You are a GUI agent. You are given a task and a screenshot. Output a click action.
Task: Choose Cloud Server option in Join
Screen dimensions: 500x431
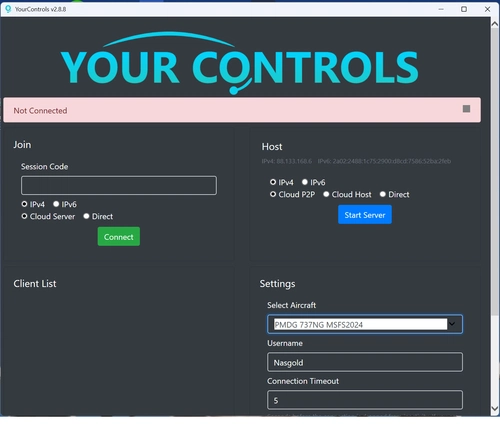(x=24, y=216)
